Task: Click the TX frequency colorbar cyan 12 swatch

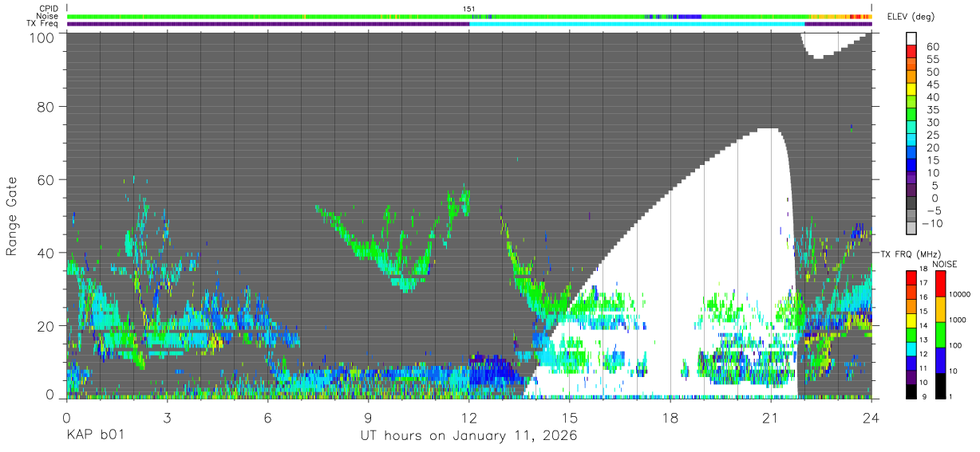Action: click(912, 348)
